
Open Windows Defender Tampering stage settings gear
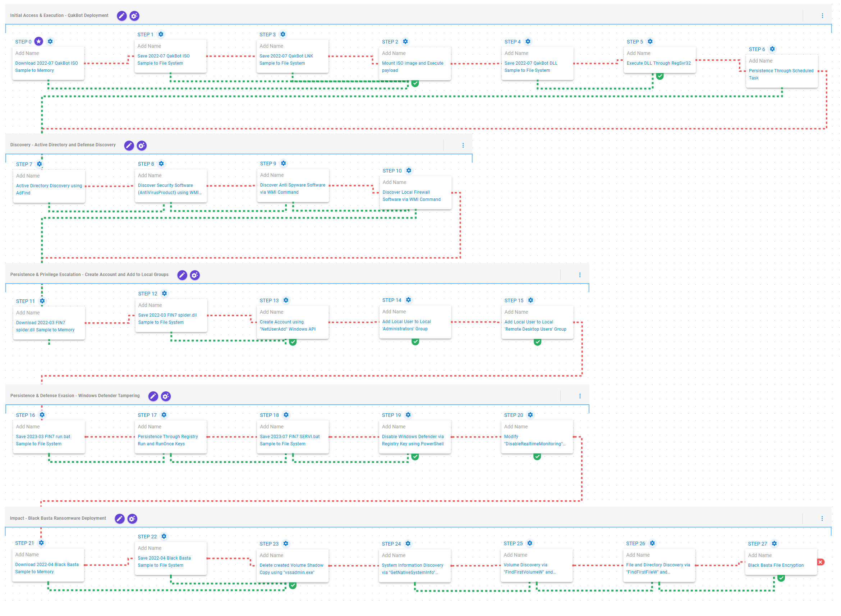coord(166,396)
